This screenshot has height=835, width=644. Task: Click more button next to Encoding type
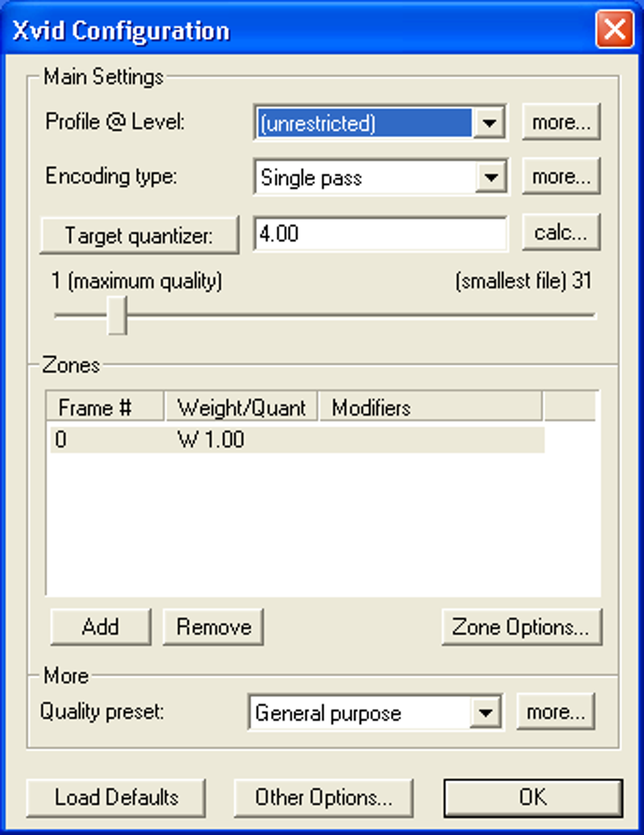click(x=561, y=177)
